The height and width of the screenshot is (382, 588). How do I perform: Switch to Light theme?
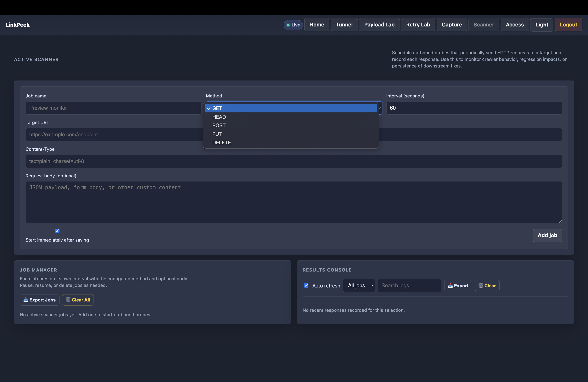542,25
